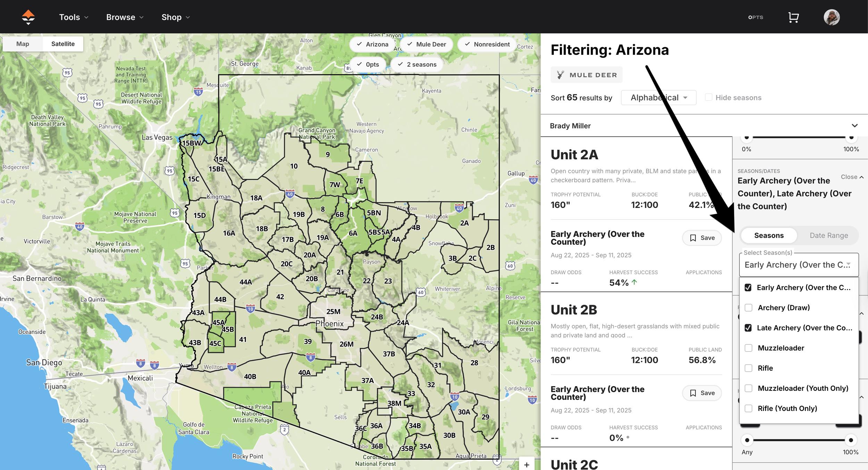
Task: Open the Select Season(s) dropdown
Action: click(x=799, y=265)
